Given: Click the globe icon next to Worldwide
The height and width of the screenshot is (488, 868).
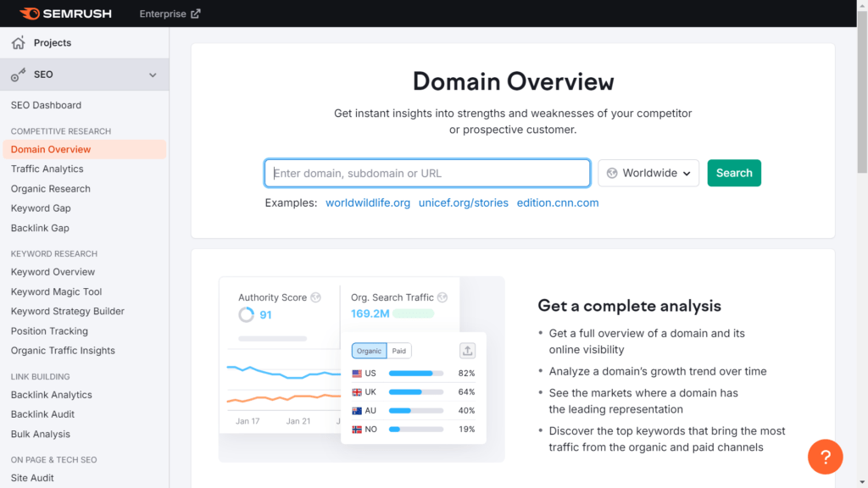Looking at the screenshot, I should pyautogui.click(x=612, y=173).
